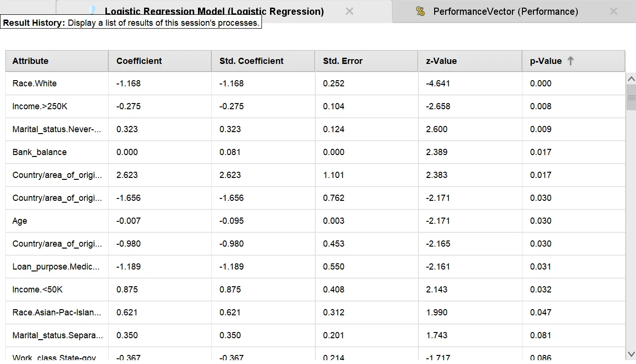The image size is (636, 364).
Task: Click the z-Value -4.641 cell
Action: [470, 83]
